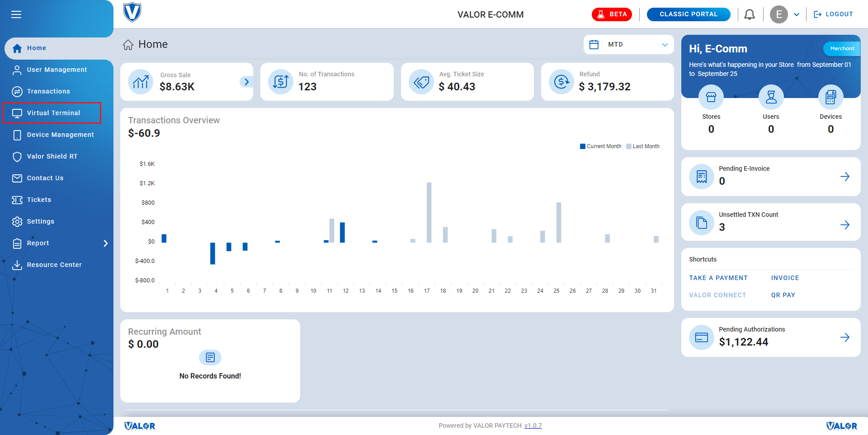Click the QR PAY shortcut

click(x=783, y=295)
